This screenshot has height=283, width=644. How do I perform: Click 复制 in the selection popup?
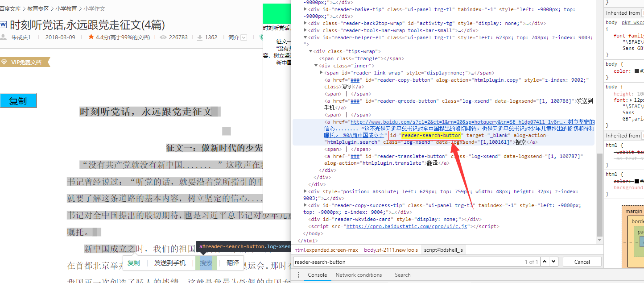(134, 263)
